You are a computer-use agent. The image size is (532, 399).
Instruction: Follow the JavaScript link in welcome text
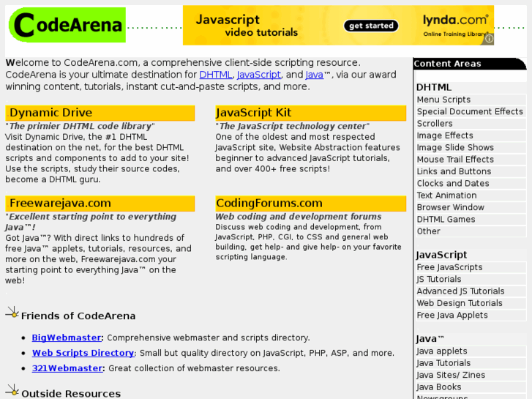(x=259, y=75)
